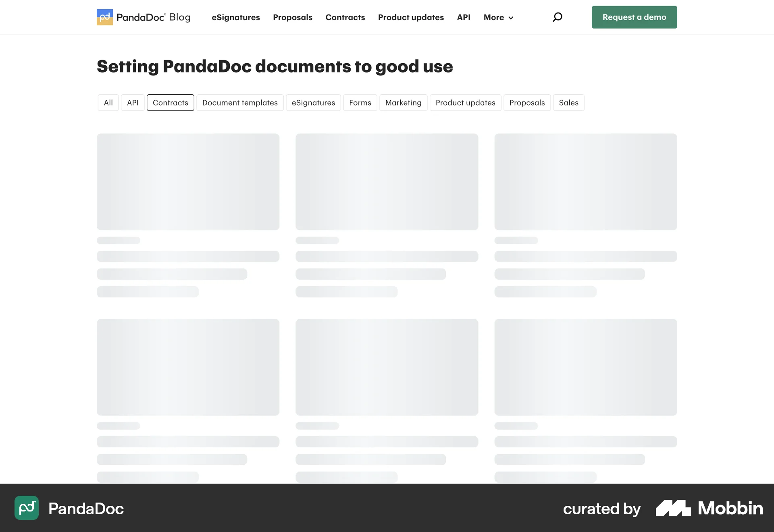Open the search icon in the header
The height and width of the screenshot is (532, 774).
[557, 17]
